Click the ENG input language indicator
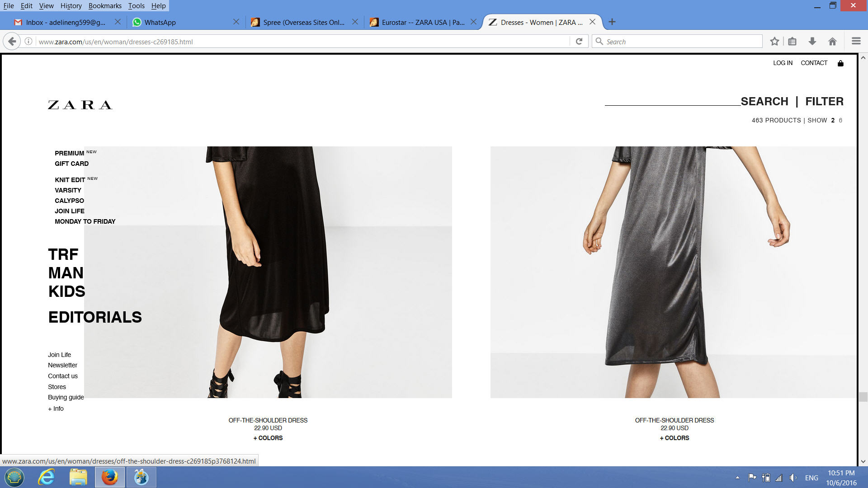The height and width of the screenshot is (488, 868). (x=811, y=478)
